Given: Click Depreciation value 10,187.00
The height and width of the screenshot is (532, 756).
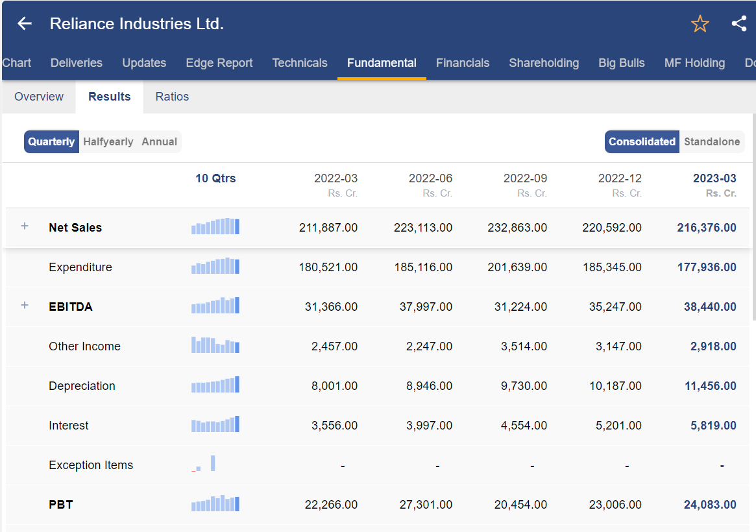Looking at the screenshot, I should [x=615, y=385].
